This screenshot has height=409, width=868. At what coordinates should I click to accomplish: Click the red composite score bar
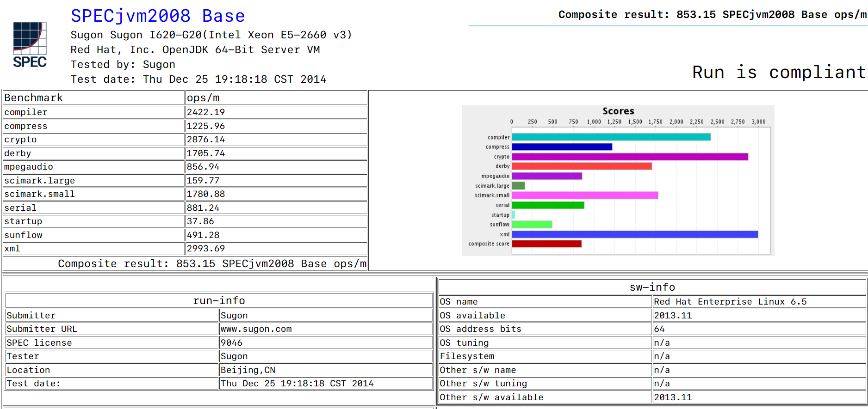[x=547, y=244]
